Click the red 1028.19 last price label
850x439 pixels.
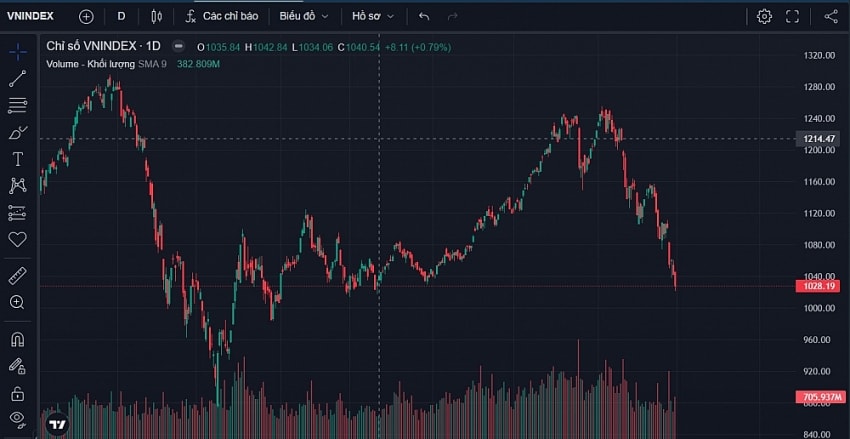[818, 286]
